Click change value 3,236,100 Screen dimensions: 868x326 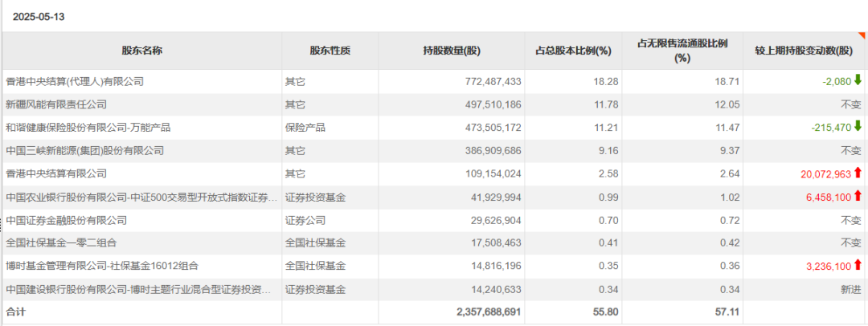coord(829,267)
